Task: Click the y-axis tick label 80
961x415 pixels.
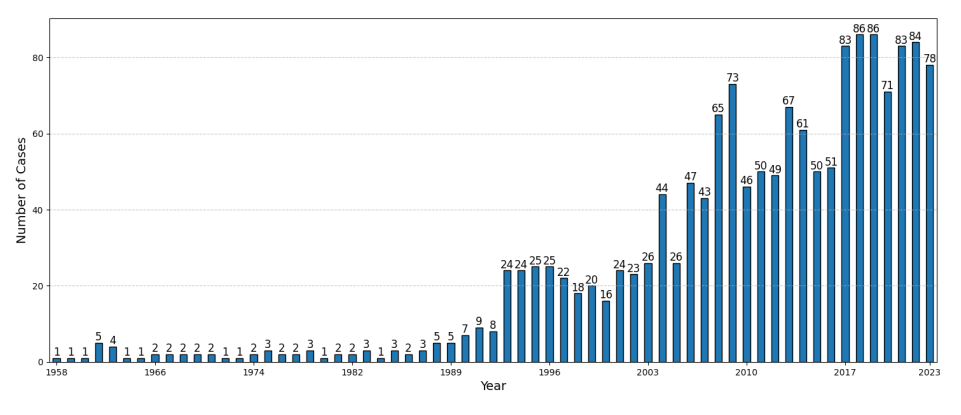Action: click(39, 58)
